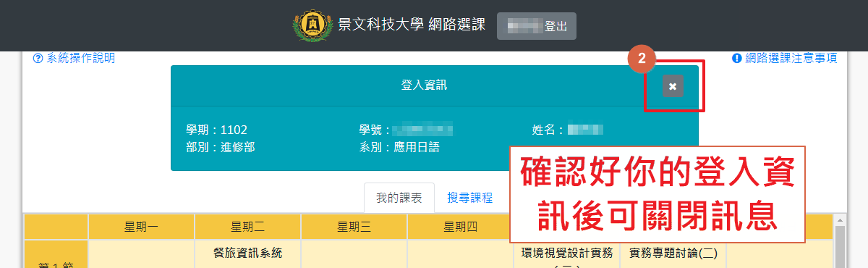868x268 pixels.
Task: Click 系別：應用日語 text
Action: pyautogui.click(x=399, y=147)
